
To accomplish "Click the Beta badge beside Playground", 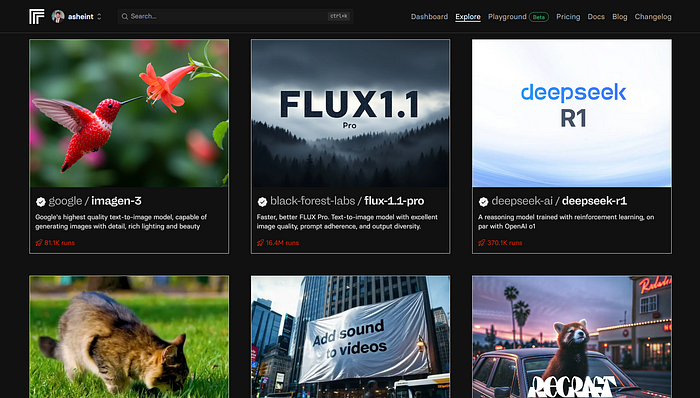I will (x=539, y=17).
